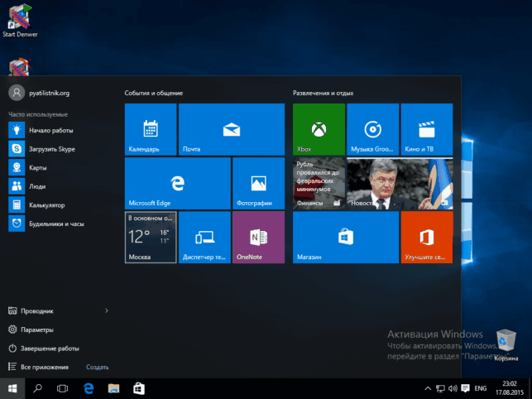The height and width of the screenshot is (399, 532).
Task: Launch Edge from the taskbar
Action: click(x=89, y=388)
